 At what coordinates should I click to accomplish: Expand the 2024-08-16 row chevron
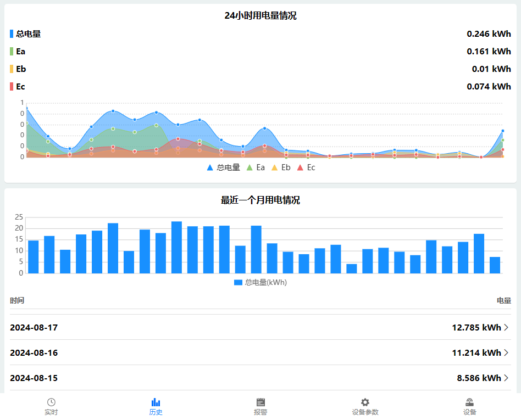pyautogui.click(x=506, y=353)
